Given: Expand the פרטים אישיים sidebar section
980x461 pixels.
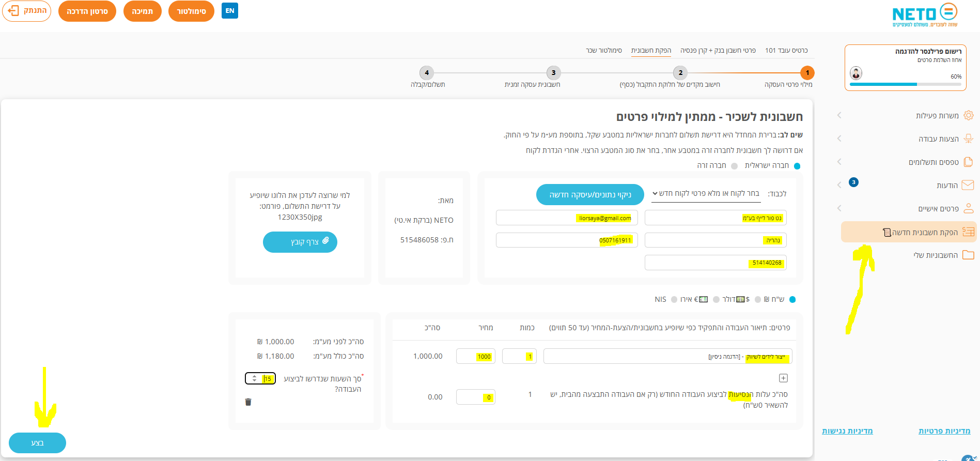Looking at the screenshot, I should click(x=839, y=208).
